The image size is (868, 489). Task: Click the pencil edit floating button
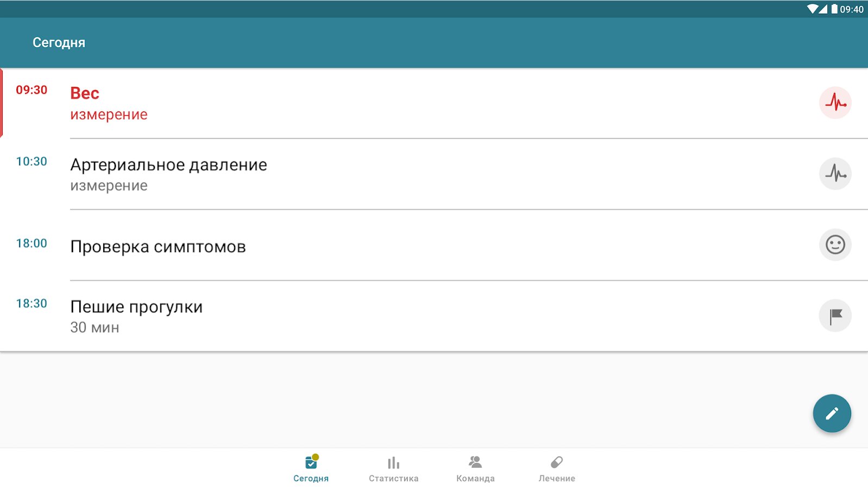tap(832, 413)
